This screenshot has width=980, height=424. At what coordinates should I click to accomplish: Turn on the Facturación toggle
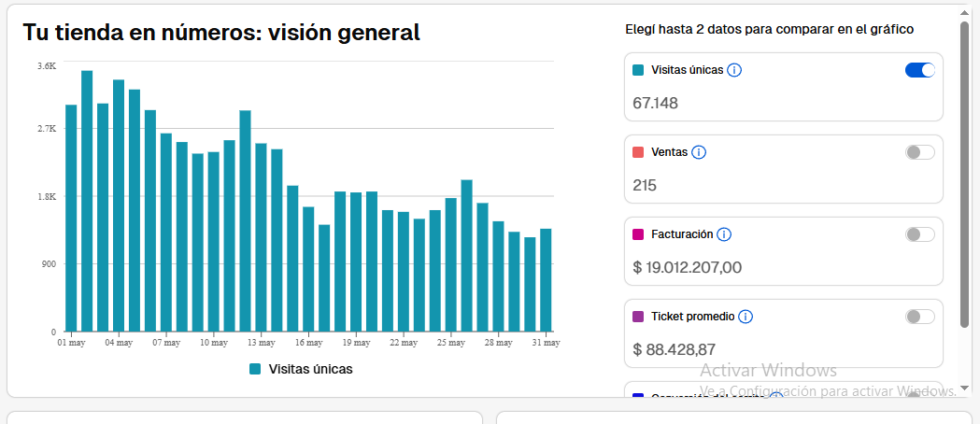click(x=919, y=234)
